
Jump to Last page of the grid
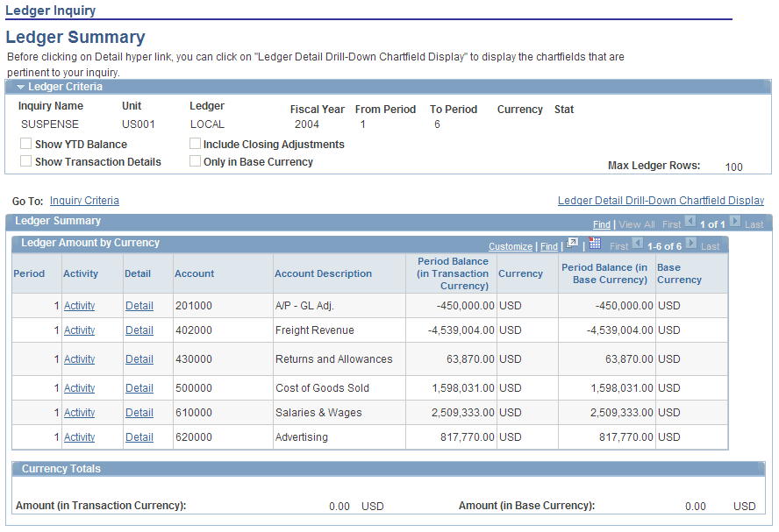click(x=711, y=245)
